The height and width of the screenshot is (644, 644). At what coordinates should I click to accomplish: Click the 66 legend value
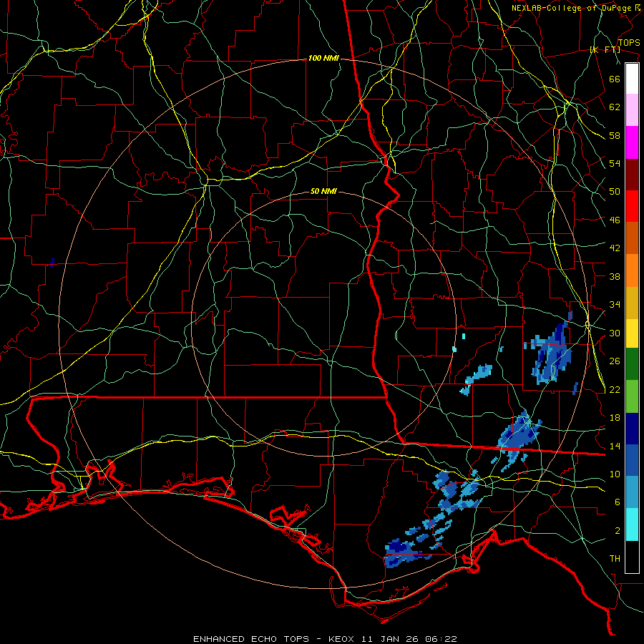click(615, 79)
